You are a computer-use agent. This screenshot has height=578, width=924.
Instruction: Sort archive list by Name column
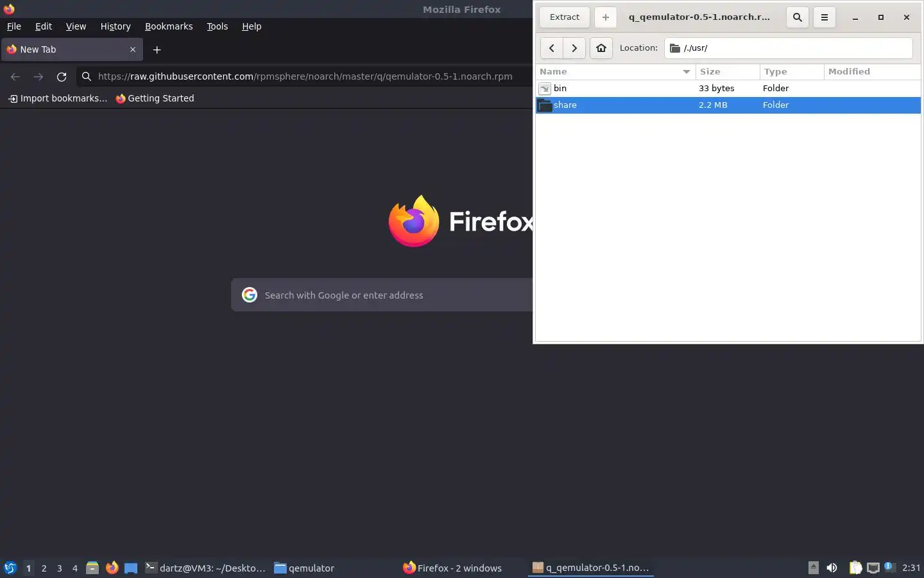click(615, 72)
